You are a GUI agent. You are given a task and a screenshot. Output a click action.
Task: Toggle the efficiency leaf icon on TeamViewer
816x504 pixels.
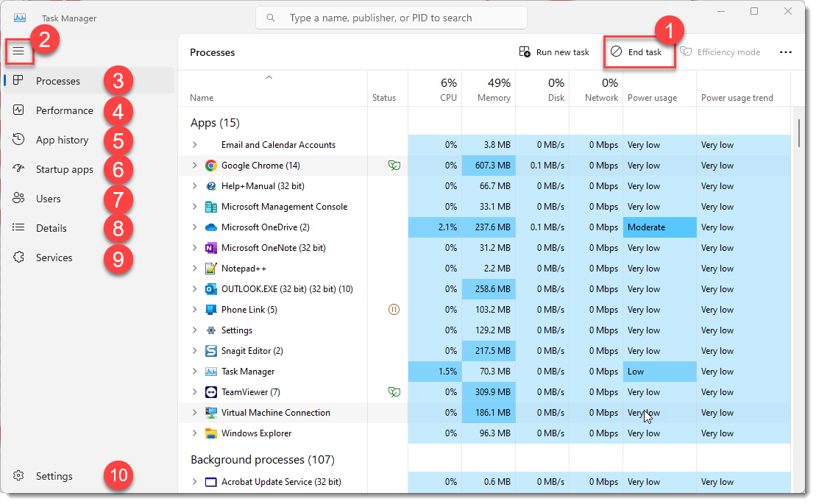pyautogui.click(x=394, y=391)
